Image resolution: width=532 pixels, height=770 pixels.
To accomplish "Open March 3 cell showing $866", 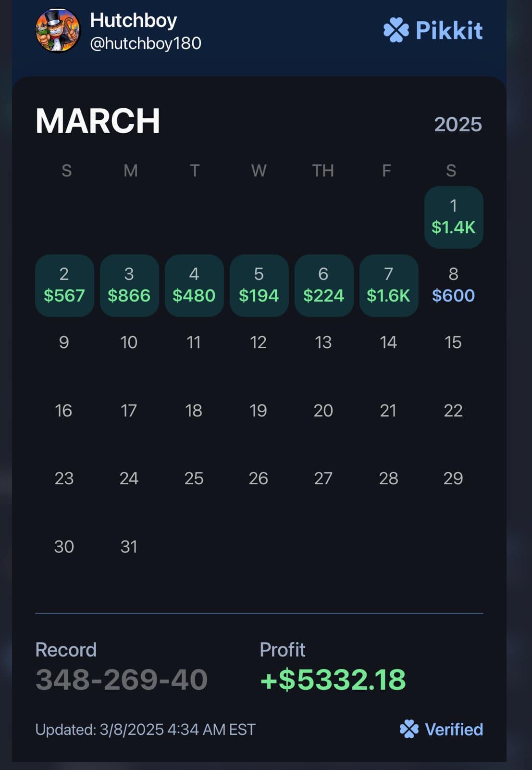I will pos(129,286).
